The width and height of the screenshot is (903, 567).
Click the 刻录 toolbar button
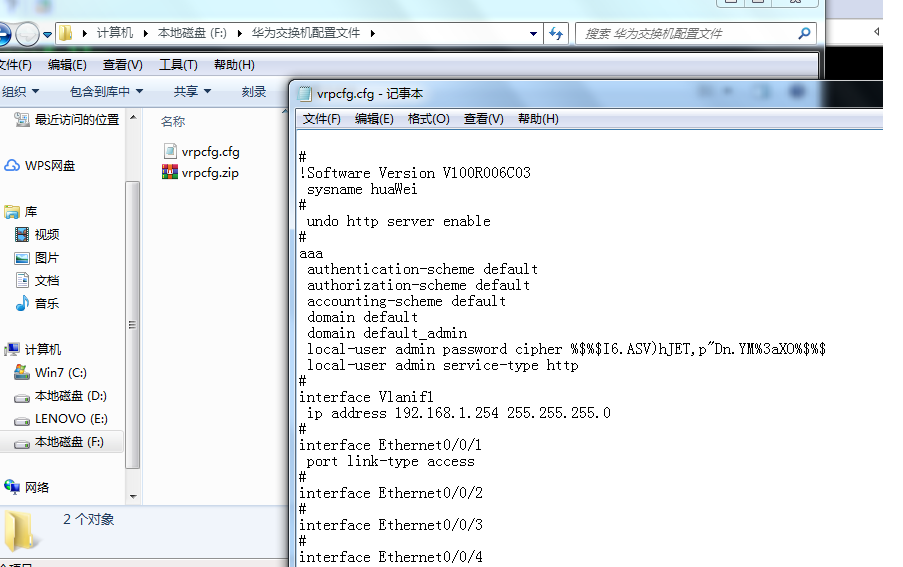pos(253,91)
